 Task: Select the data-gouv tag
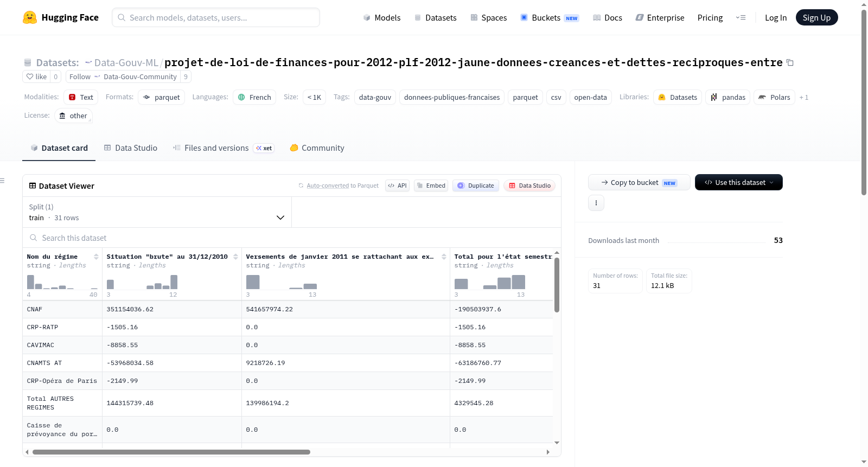pyautogui.click(x=375, y=97)
